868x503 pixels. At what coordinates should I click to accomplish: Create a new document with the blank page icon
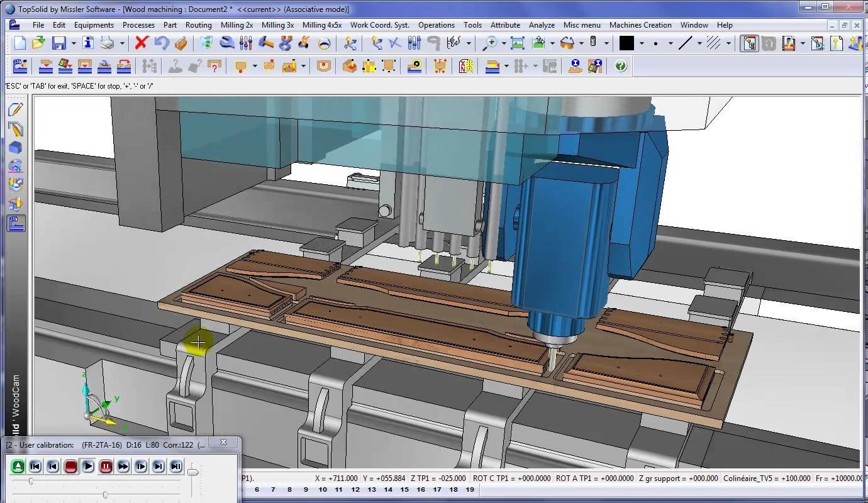pyautogui.click(x=20, y=43)
